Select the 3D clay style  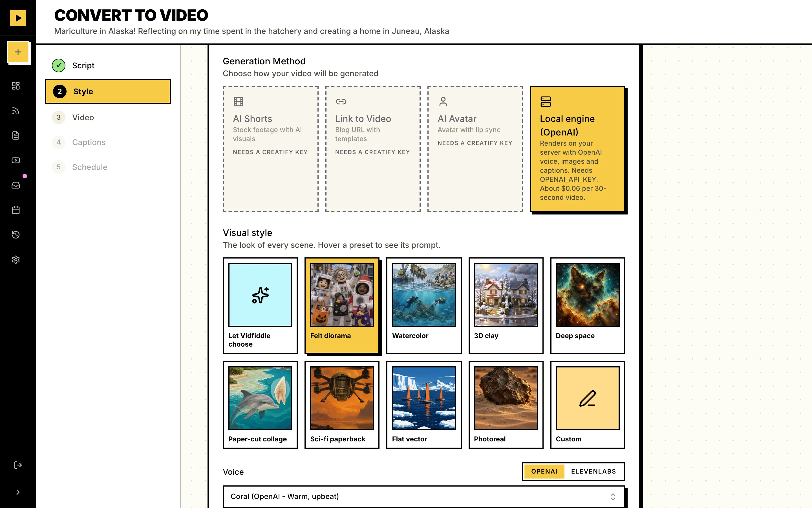[506, 305]
